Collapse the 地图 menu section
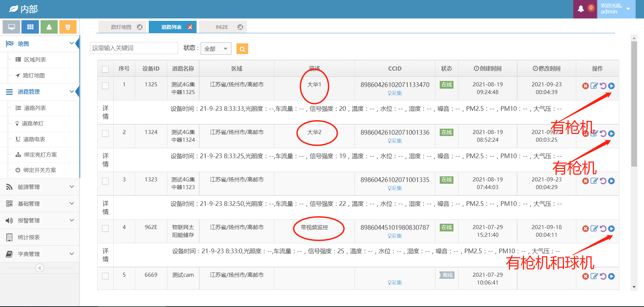The height and width of the screenshot is (307, 644). point(40,44)
